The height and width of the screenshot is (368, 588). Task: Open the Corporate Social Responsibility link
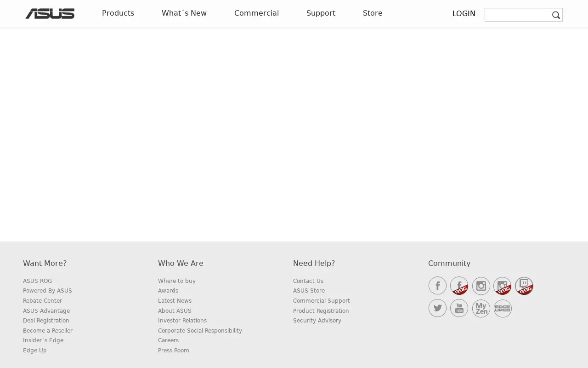tap(200, 331)
